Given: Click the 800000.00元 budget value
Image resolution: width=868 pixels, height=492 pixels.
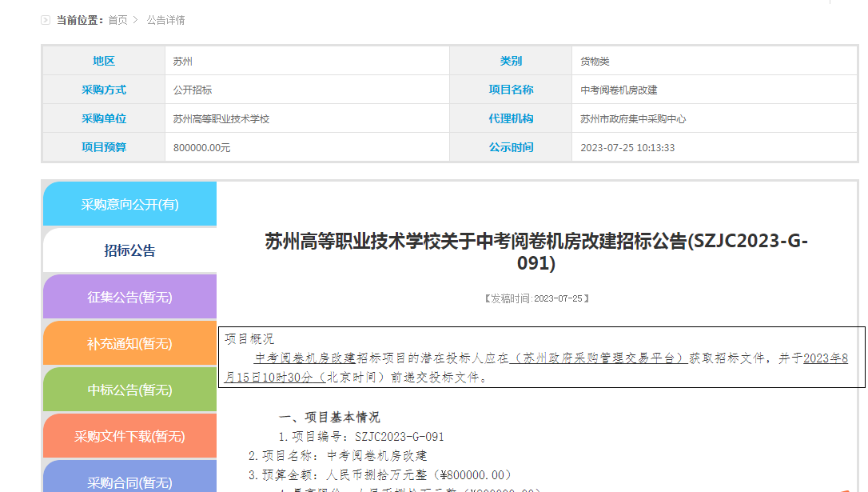Looking at the screenshot, I should pyautogui.click(x=201, y=147).
